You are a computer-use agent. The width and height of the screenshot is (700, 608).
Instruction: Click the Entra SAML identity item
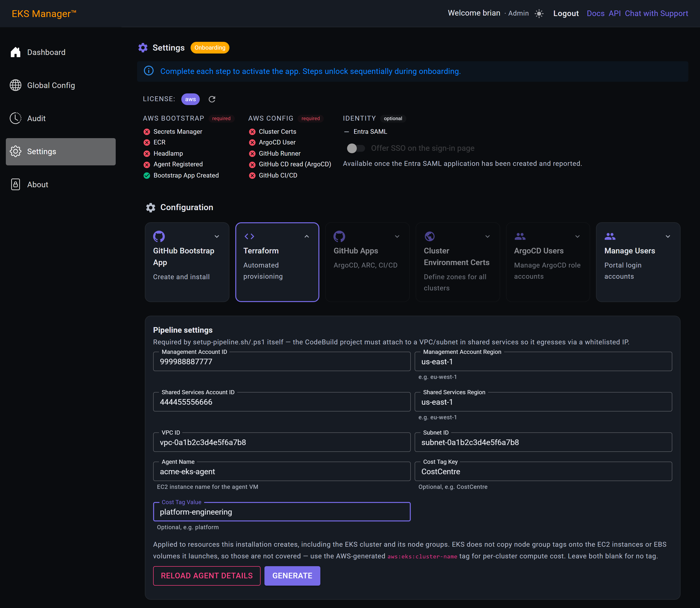[x=370, y=132]
